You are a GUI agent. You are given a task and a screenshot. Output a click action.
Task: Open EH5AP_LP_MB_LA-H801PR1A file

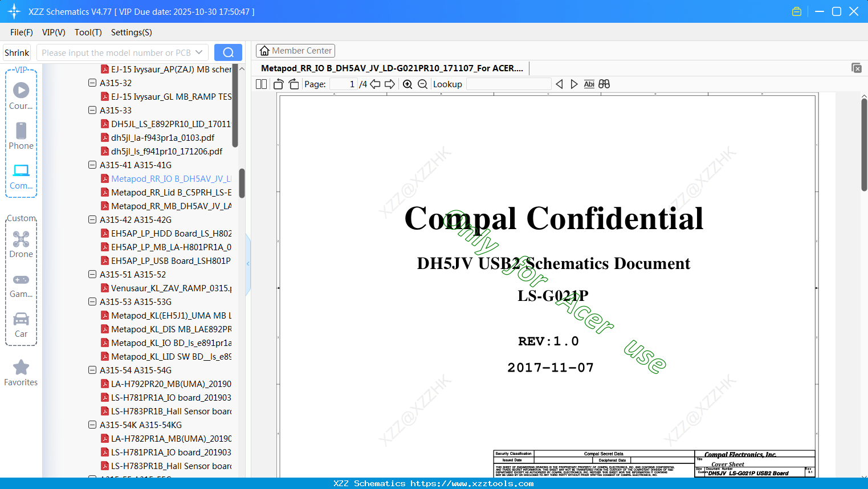pos(166,247)
